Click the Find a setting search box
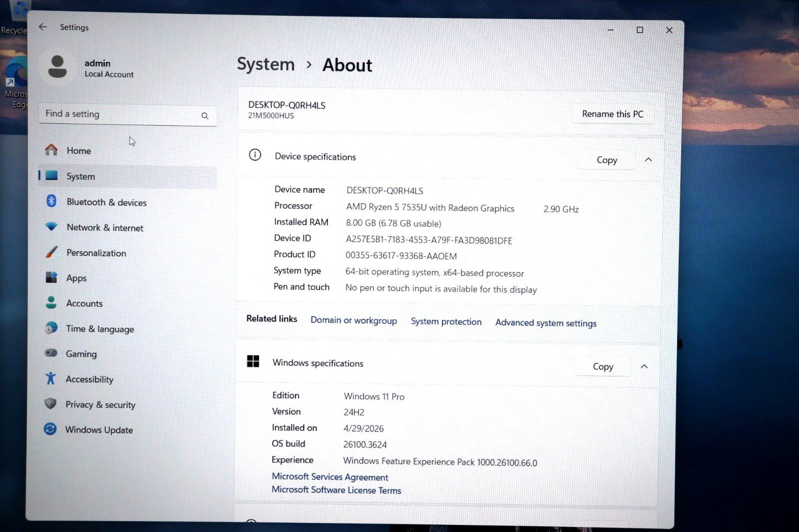799x532 pixels. pyautogui.click(x=128, y=115)
